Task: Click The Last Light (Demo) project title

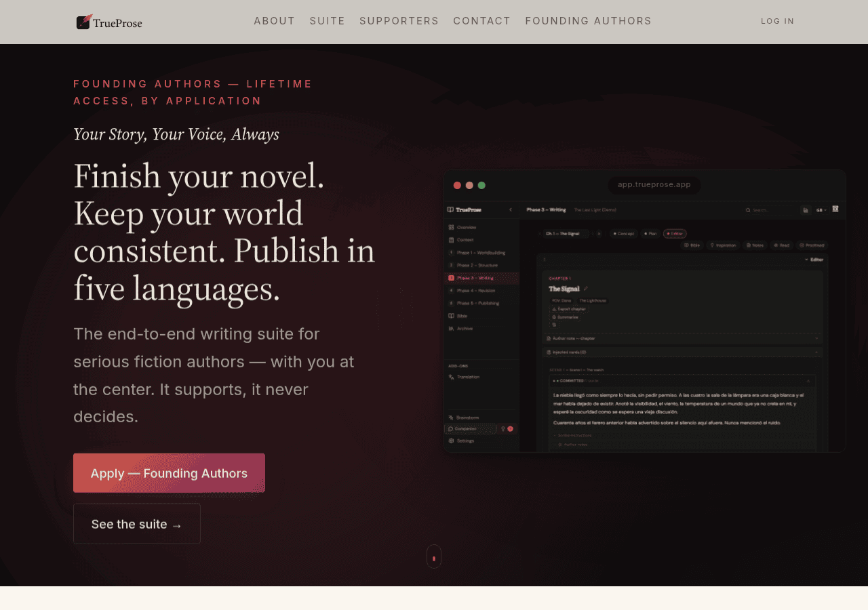Action: click(595, 210)
